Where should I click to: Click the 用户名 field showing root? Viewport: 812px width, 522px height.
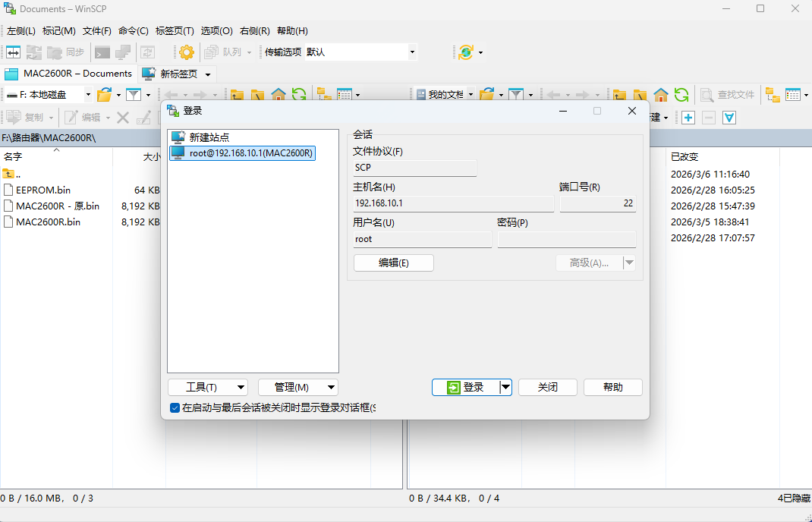coord(422,239)
